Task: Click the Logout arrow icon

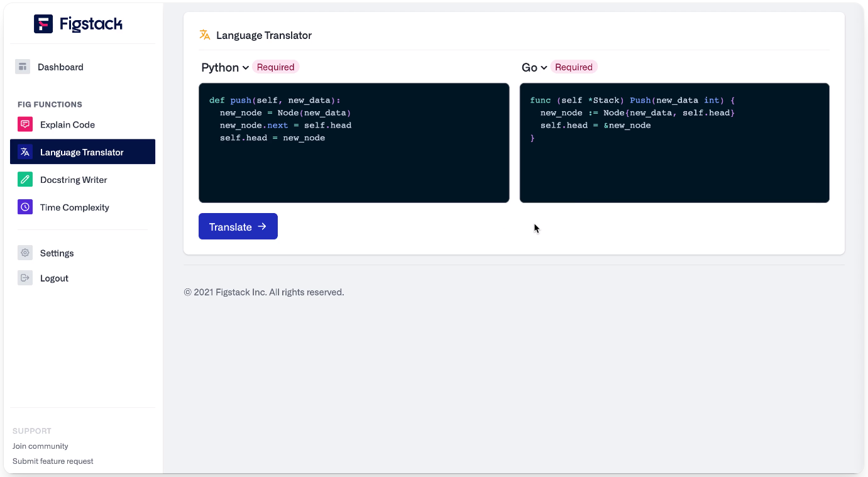Action: (x=25, y=278)
